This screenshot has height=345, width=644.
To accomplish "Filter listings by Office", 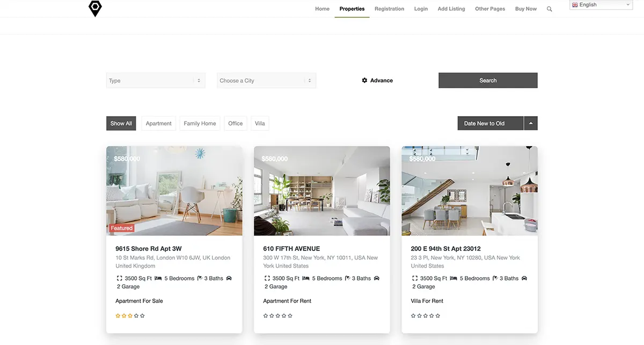I will tap(236, 124).
